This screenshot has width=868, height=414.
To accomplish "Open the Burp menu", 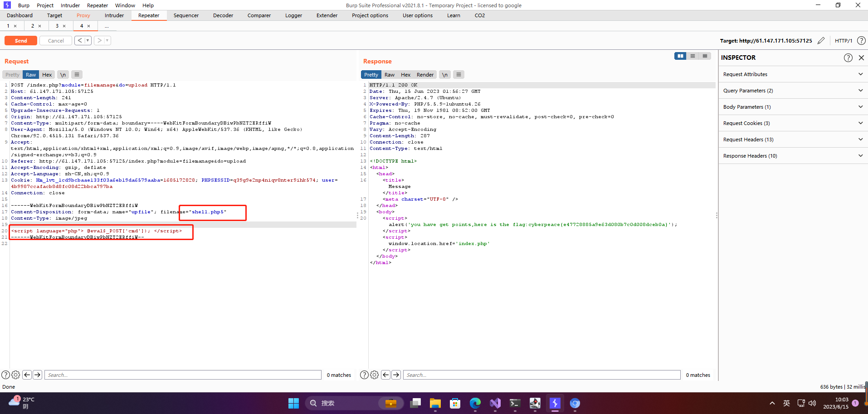I will [x=24, y=5].
